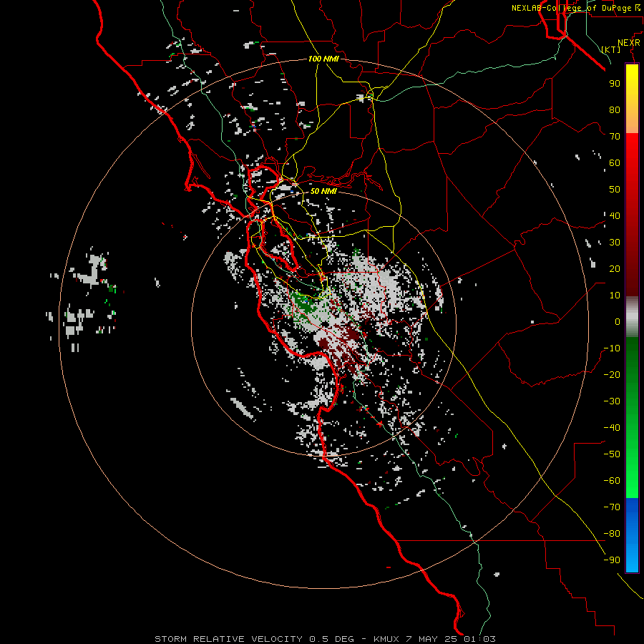Click the positive "90" value at the scale top

615,84
